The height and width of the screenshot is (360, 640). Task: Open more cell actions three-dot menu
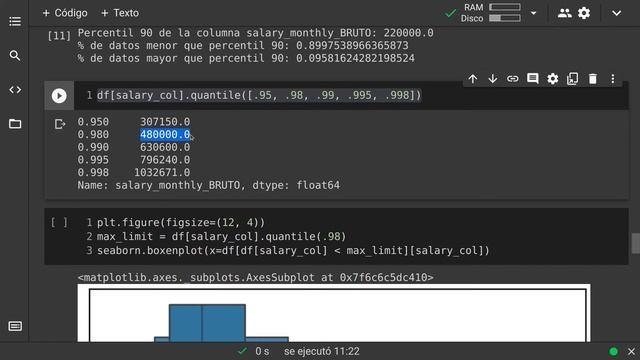pos(613,79)
